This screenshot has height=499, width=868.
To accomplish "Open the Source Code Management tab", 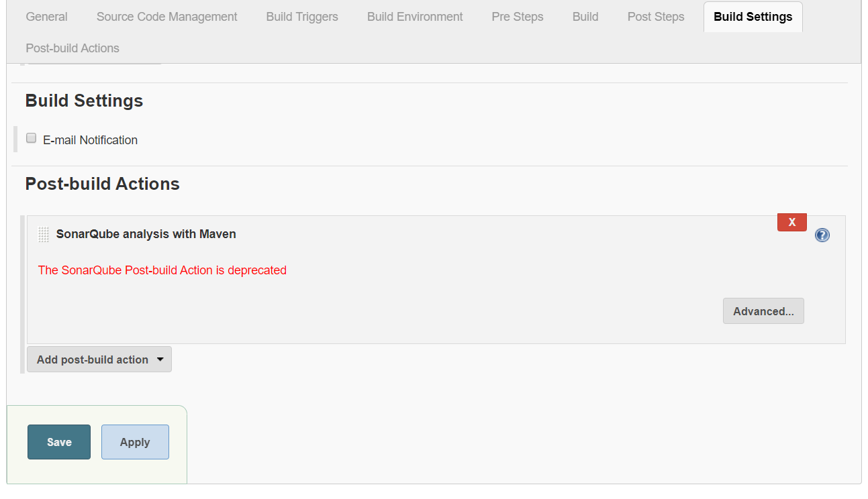I will click(166, 17).
